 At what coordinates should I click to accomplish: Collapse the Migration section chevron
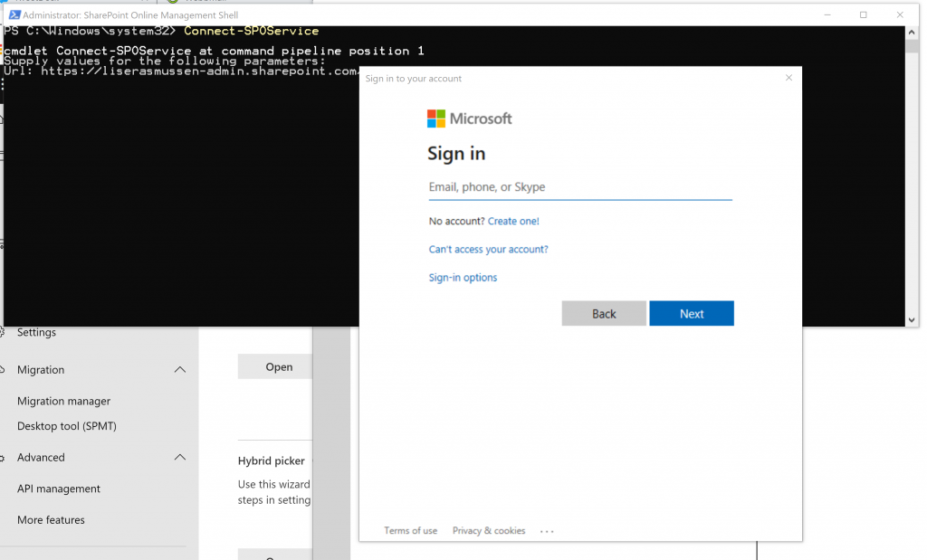tap(180, 370)
